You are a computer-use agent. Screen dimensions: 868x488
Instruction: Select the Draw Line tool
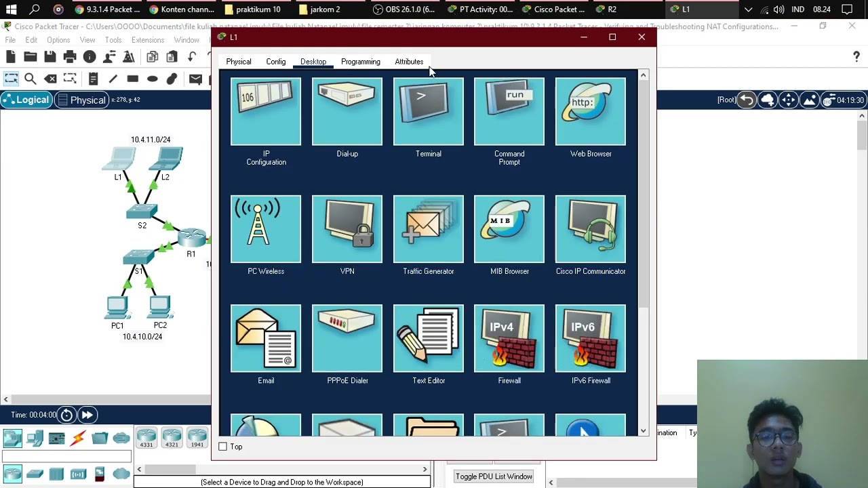pos(113,79)
